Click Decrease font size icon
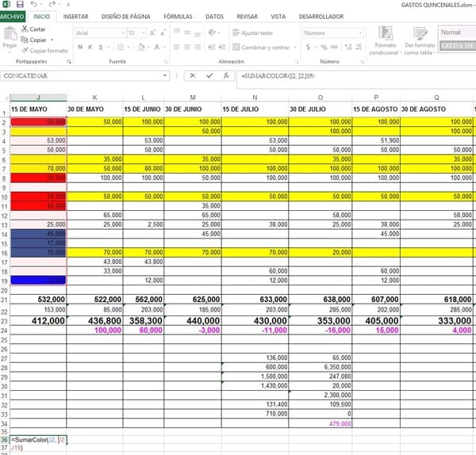Viewport: 476px width, 455px height. pyautogui.click(x=163, y=32)
